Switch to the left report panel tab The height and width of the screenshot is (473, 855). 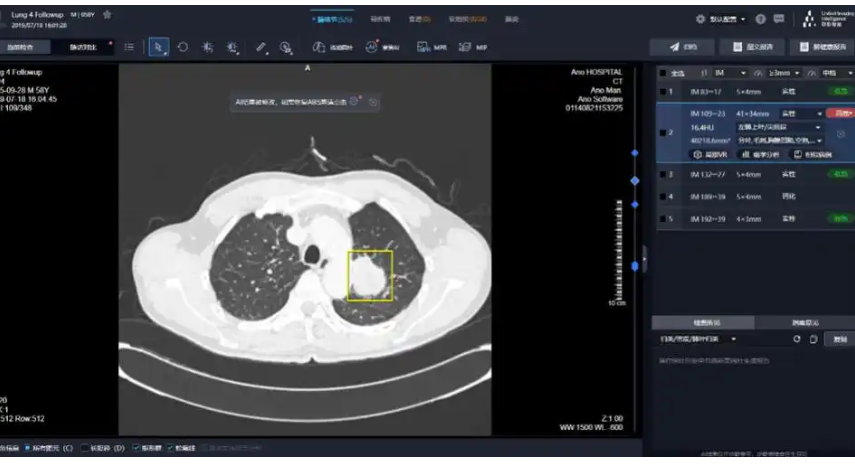point(703,323)
